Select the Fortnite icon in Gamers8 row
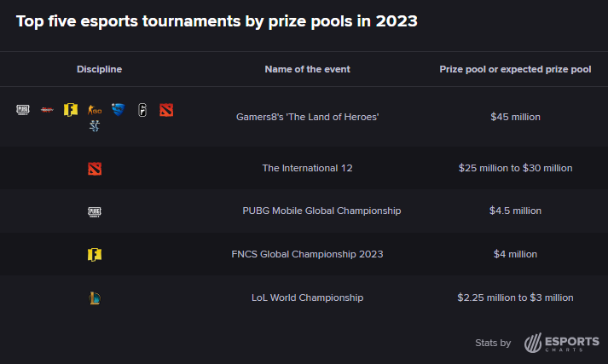This screenshot has height=364, width=608. click(x=71, y=110)
